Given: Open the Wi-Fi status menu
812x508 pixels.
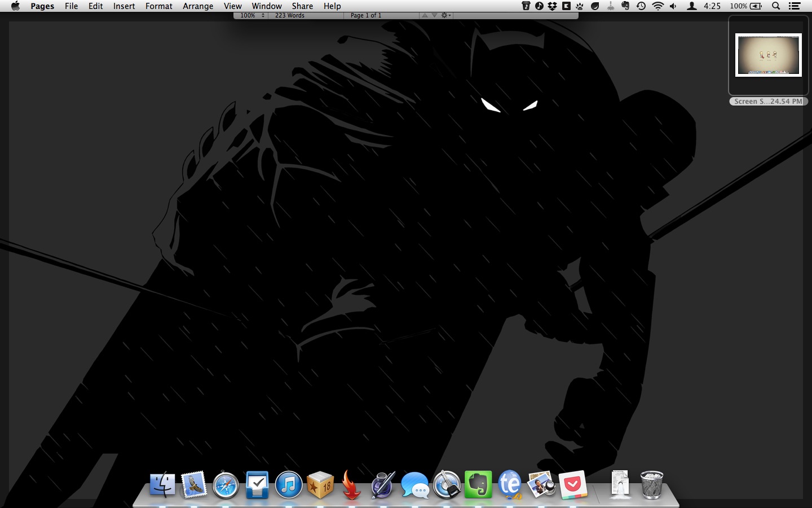Looking at the screenshot, I should [x=657, y=6].
